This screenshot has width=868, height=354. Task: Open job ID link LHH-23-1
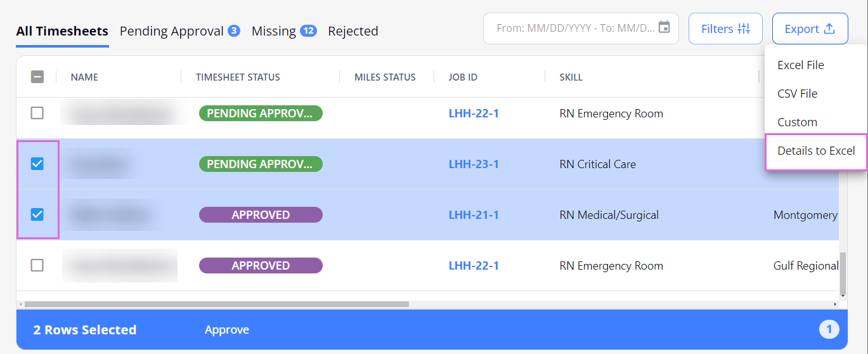474,164
